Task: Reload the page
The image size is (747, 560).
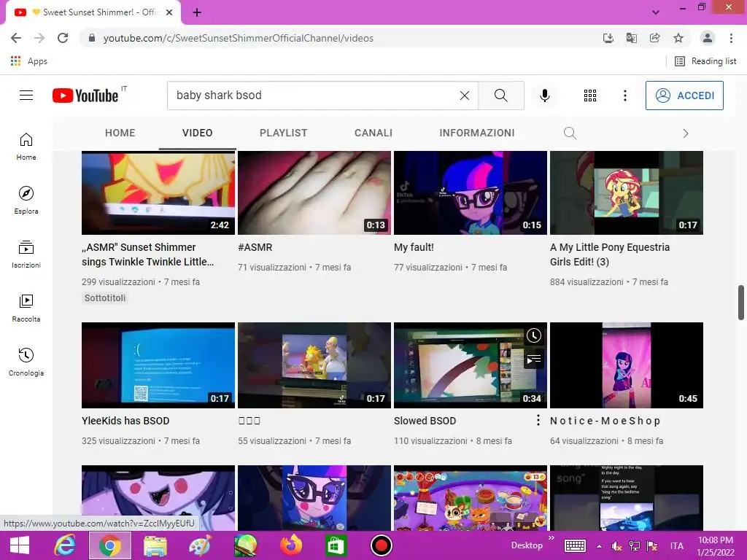Action: pyautogui.click(x=63, y=38)
